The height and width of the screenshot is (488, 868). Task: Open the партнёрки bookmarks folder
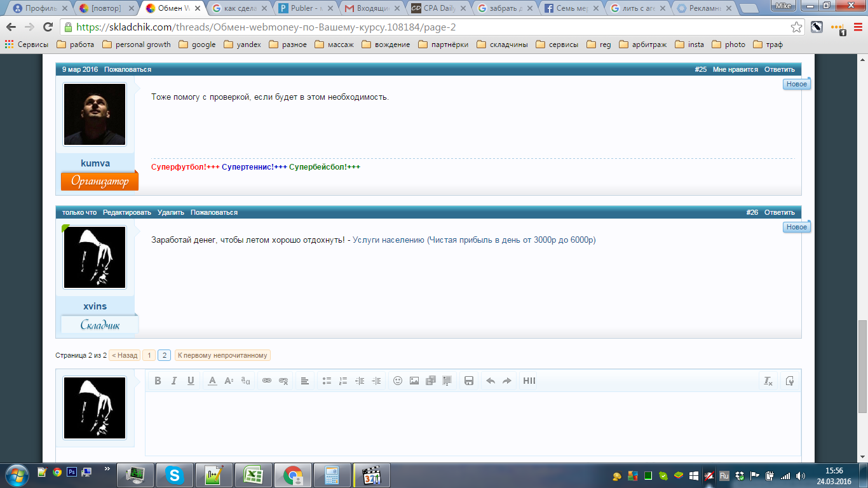click(x=443, y=44)
